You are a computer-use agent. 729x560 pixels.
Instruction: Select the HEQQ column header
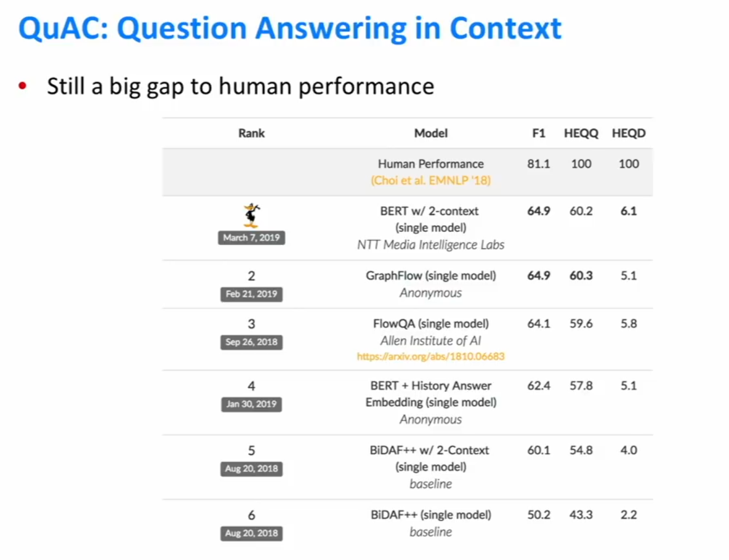coord(581,134)
